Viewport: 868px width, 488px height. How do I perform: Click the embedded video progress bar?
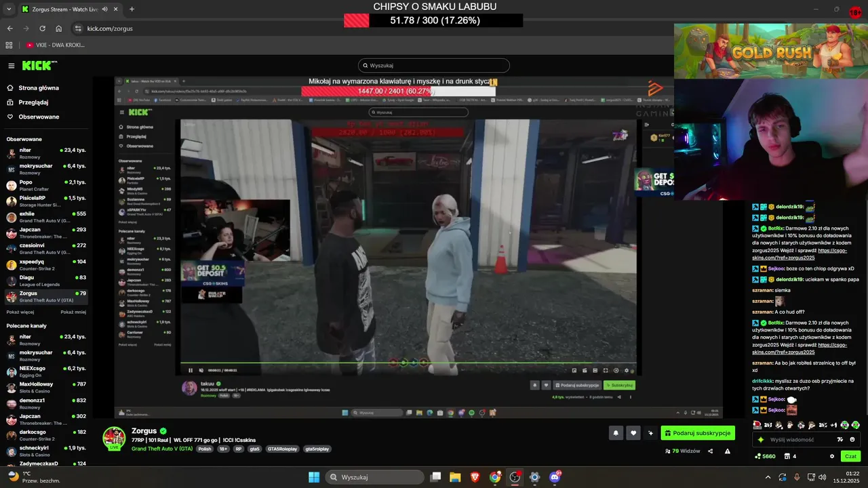click(408, 363)
